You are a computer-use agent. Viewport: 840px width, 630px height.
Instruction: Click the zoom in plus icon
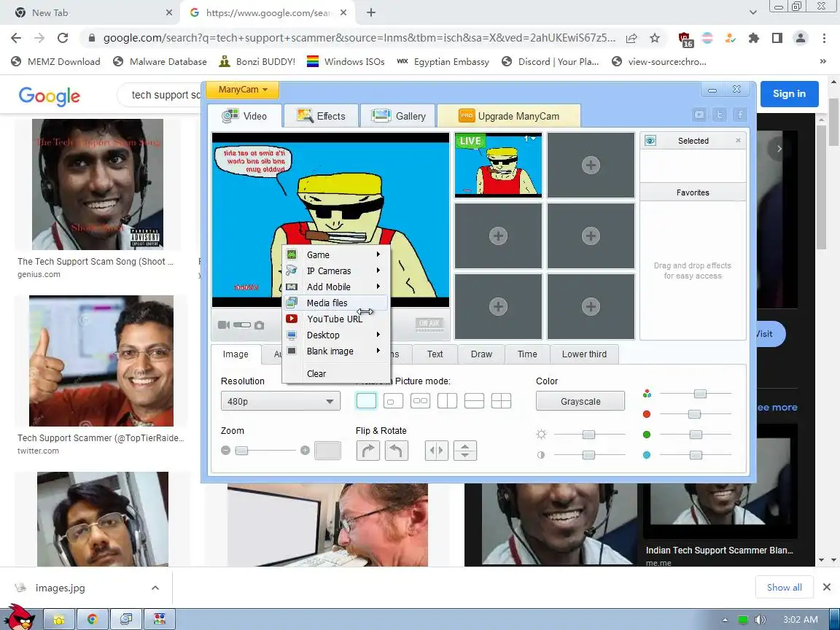point(305,451)
